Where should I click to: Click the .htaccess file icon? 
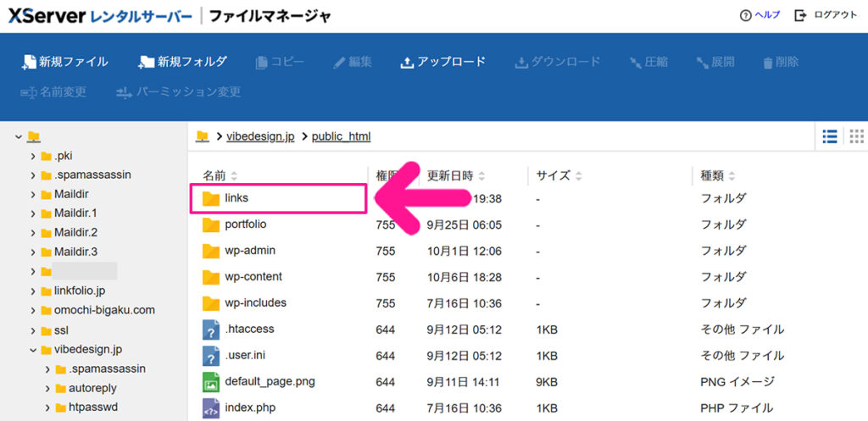[211, 330]
